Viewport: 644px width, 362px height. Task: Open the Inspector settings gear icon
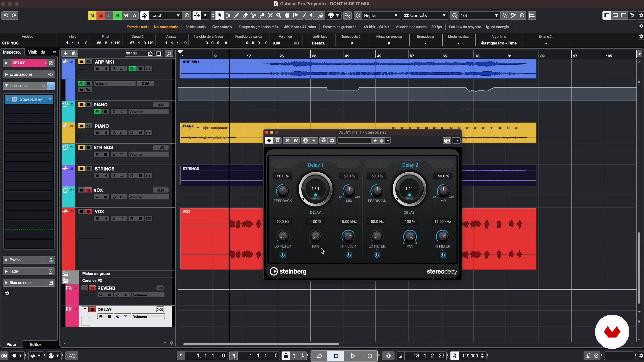[x=7, y=293]
